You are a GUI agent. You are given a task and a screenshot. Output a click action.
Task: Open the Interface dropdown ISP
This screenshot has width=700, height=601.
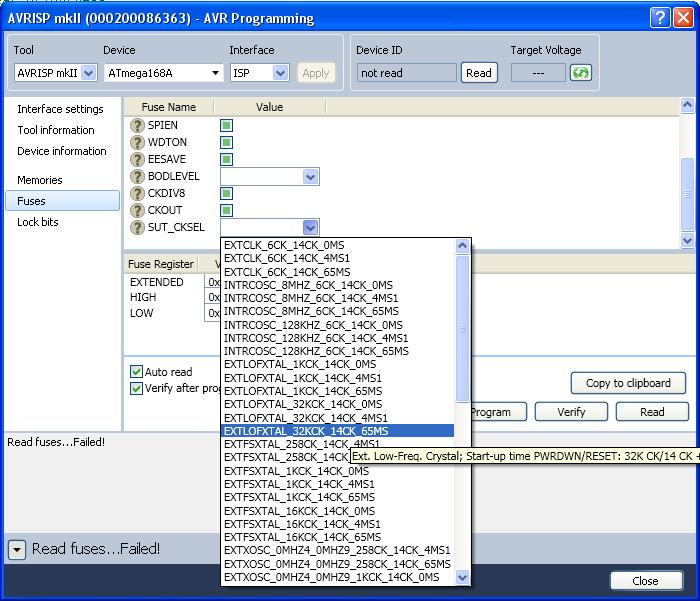pos(280,73)
